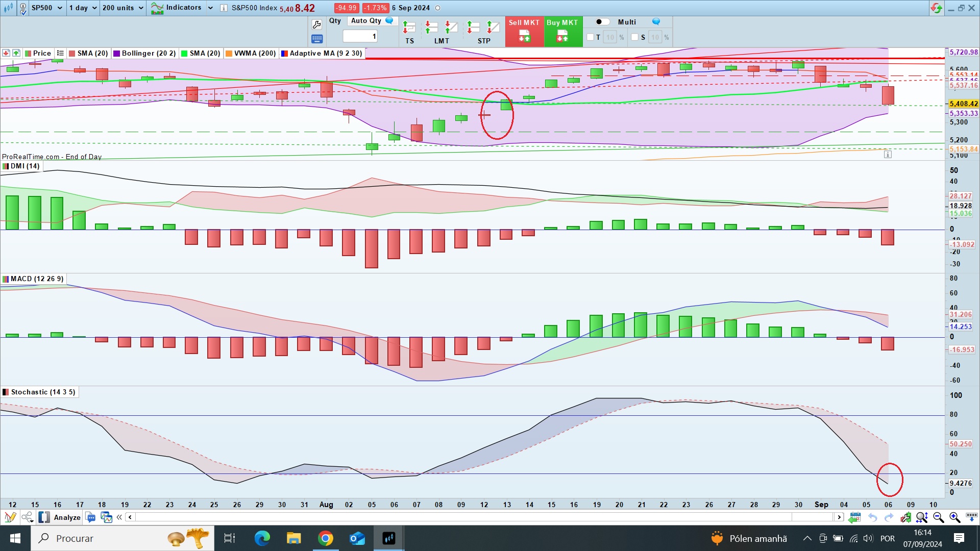The image size is (980, 551).
Task: Open the wrench settings in order toolbar
Action: (316, 24)
